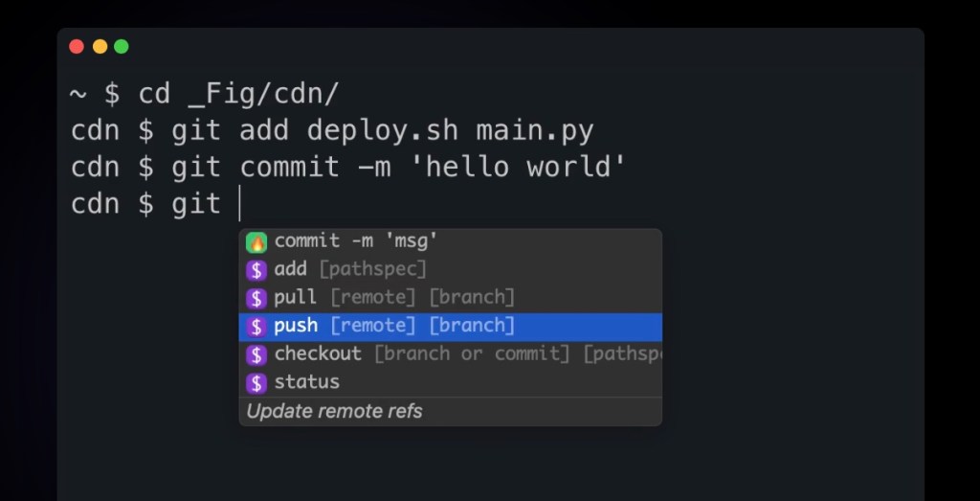Image resolution: width=980 pixels, height=501 pixels.
Task: Minimize the terminal using the yellow button
Action: coord(100,46)
